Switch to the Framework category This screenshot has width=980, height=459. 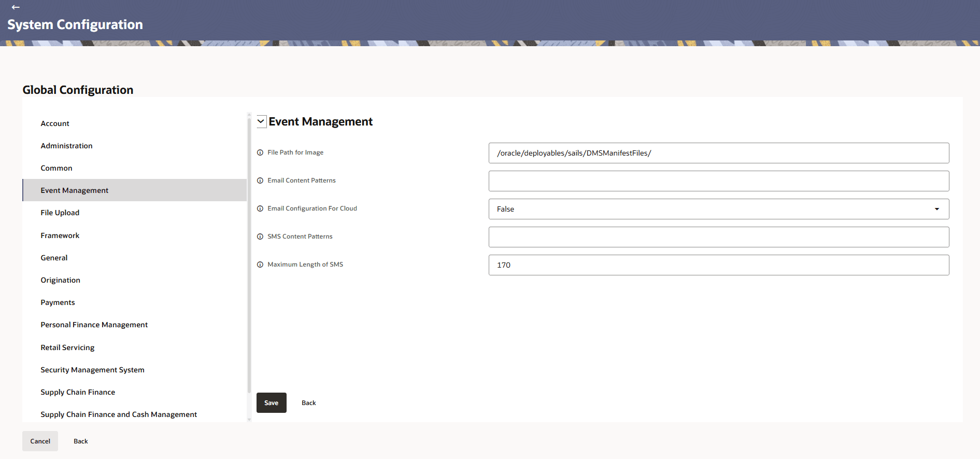[134, 235]
